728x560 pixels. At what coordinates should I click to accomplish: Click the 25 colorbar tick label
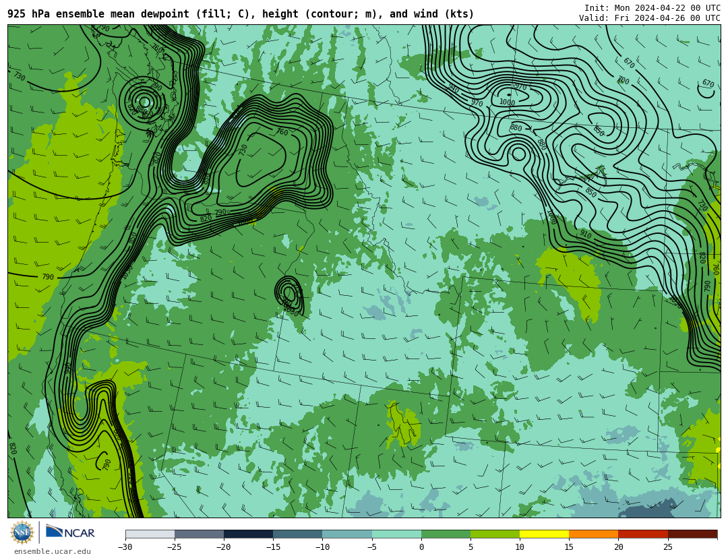tap(667, 547)
